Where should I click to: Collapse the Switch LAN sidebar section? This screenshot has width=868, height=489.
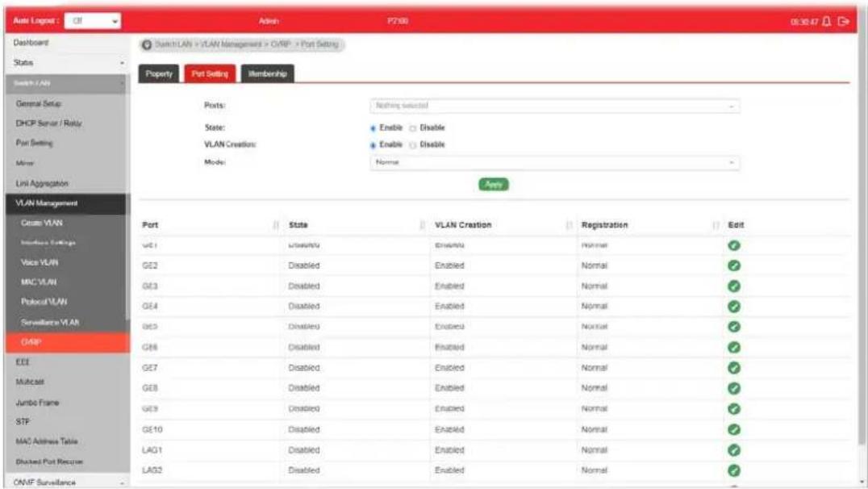[66, 83]
